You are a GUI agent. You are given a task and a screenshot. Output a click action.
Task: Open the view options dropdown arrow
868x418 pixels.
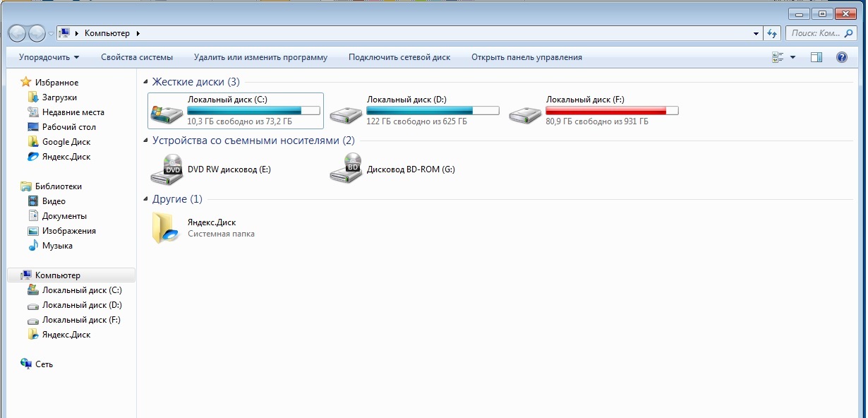[x=792, y=57]
